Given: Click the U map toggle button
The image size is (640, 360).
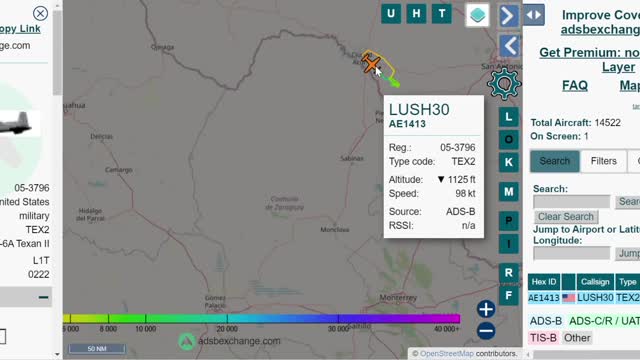Looking at the screenshot, I should [x=391, y=14].
